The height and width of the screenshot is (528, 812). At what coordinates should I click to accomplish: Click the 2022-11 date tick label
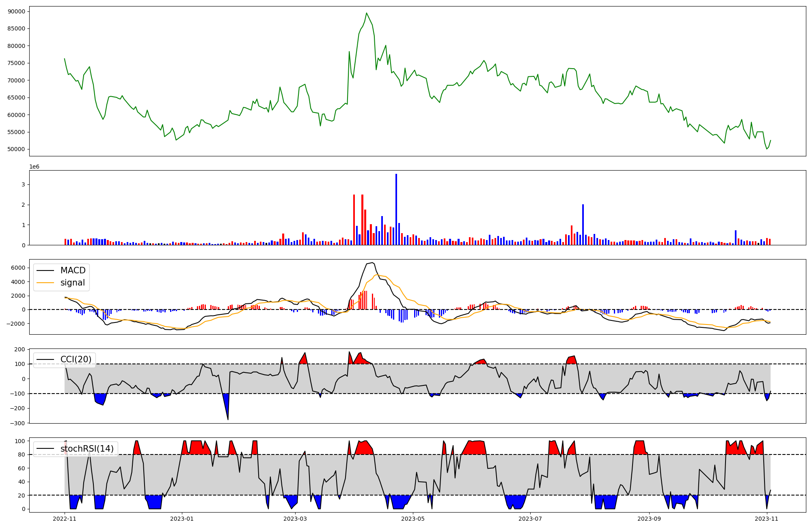(65, 519)
